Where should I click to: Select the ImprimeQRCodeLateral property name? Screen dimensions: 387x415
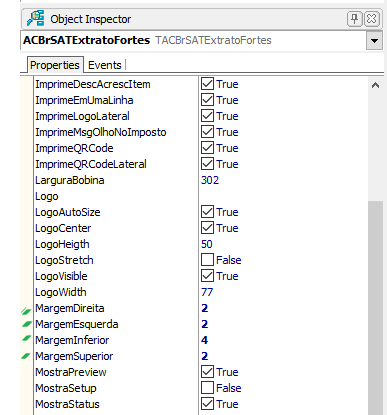coord(91,164)
